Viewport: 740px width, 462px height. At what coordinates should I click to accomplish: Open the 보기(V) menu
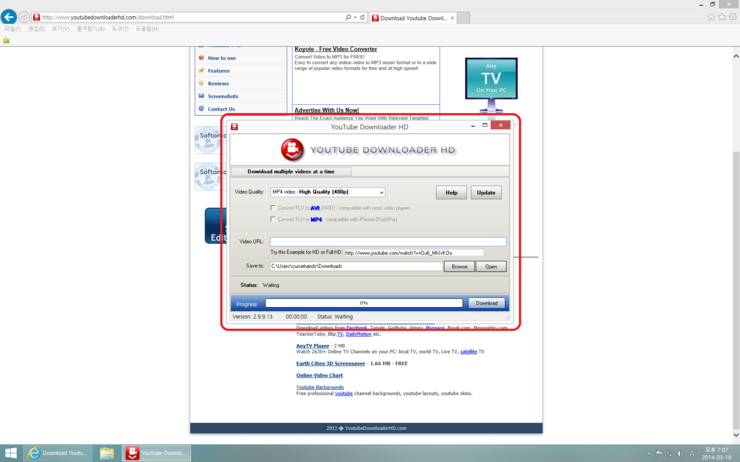click(60, 29)
